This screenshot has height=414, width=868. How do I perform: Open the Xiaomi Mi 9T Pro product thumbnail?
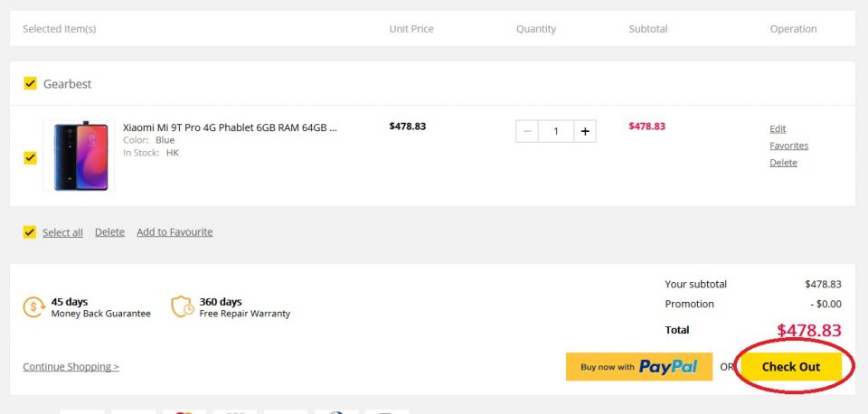(79, 155)
